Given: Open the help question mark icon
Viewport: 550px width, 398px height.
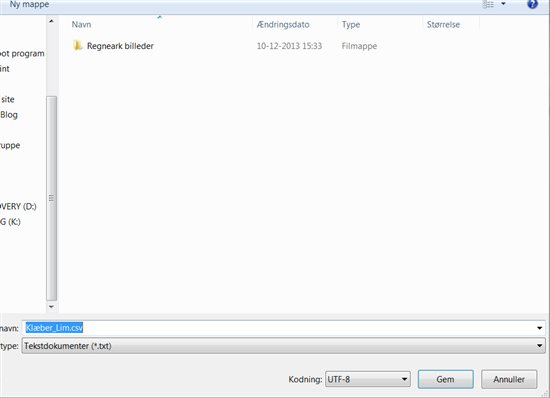Looking at the screenshot, I should [532, 4].
